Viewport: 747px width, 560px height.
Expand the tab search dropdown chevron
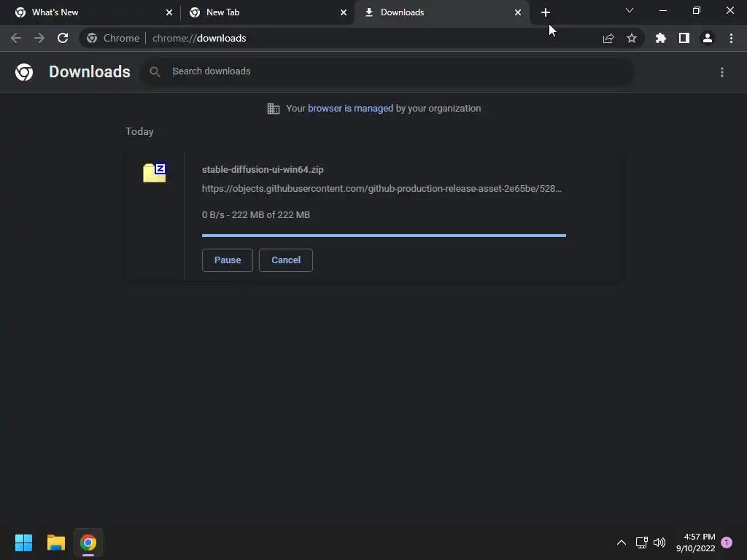630,10
